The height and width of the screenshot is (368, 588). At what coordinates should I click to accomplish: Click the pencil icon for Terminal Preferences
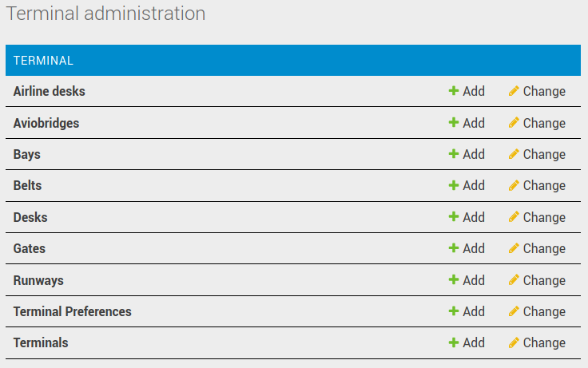point(514,311)
